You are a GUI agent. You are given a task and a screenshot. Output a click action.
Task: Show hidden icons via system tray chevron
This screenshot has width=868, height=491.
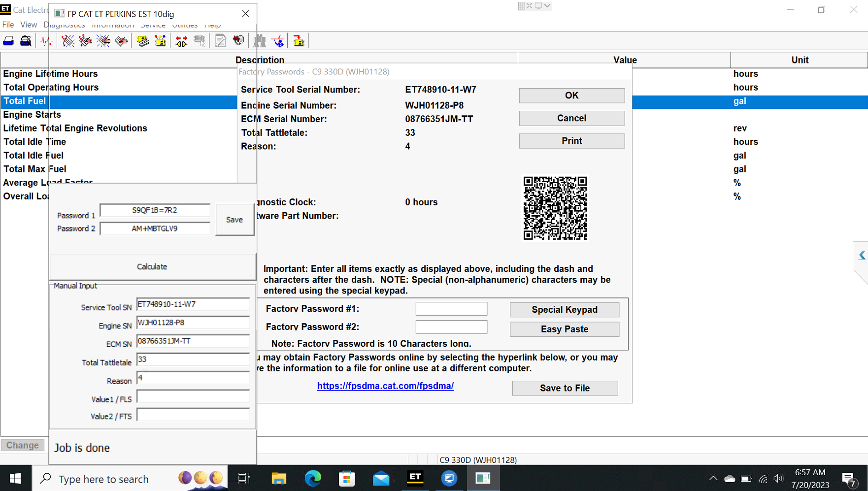coord(713,478)
